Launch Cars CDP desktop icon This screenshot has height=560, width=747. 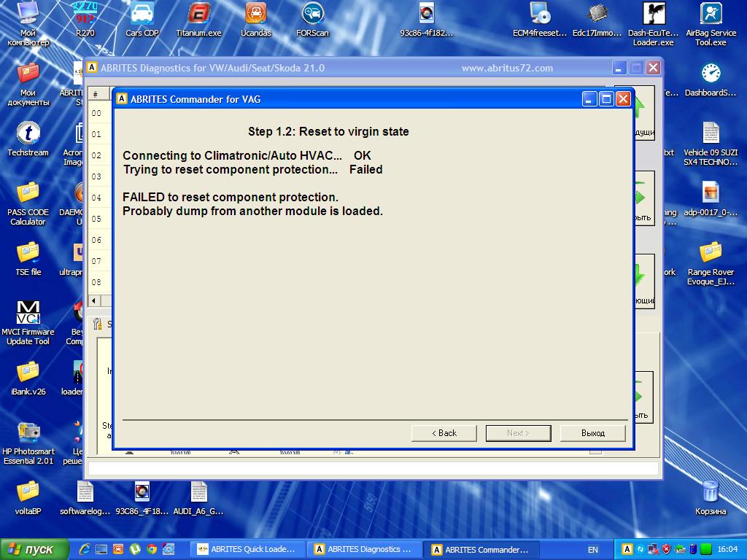(x=142, y=20)
